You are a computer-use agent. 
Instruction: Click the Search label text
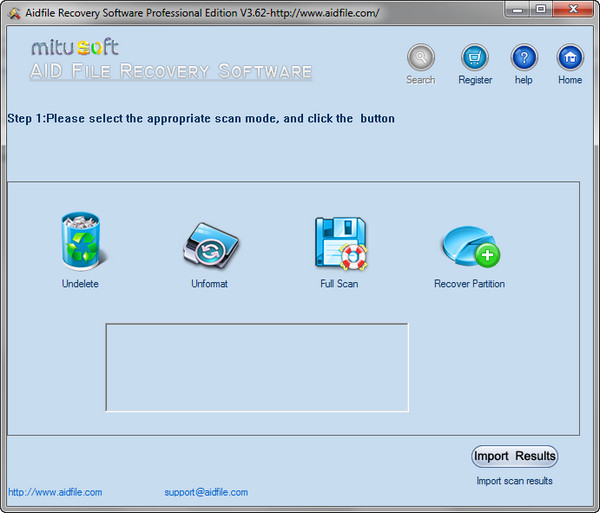click(x=421, y=80)
